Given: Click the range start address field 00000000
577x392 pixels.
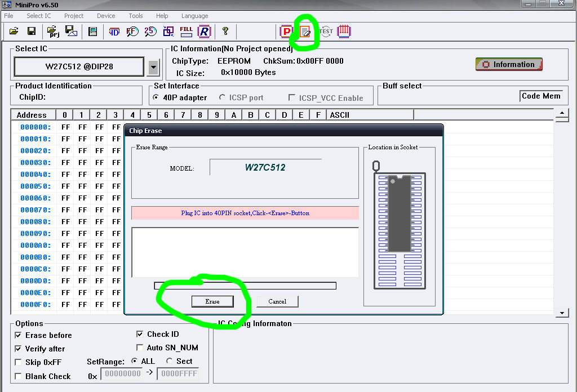Looking at the screenshot, I should [122, 373].
